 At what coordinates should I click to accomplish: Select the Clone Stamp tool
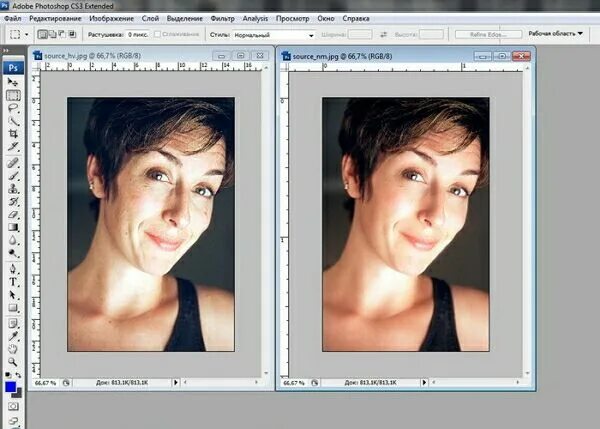tap(13, 189)
